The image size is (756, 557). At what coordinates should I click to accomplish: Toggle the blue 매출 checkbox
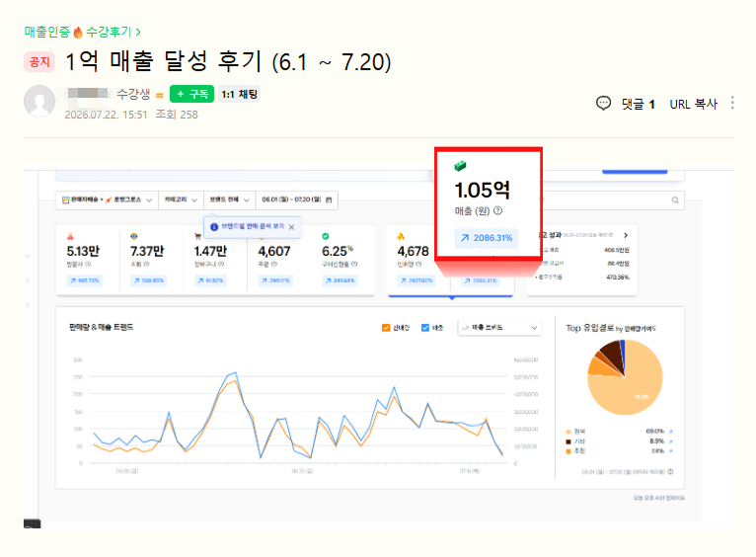(425, 328)
